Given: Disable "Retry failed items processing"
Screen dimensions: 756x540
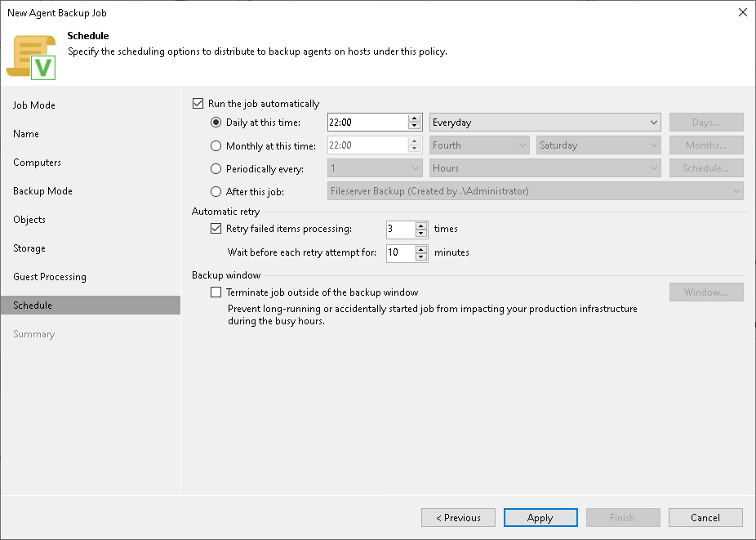Looking at the screenshot, I should [216, 229].
